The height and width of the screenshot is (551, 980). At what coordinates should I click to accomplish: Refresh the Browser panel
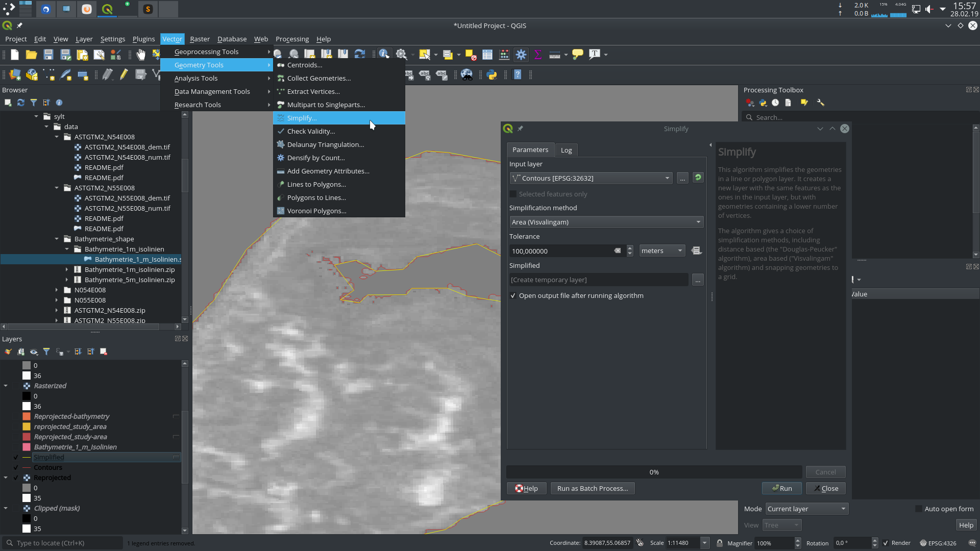(x=20, y=103)
